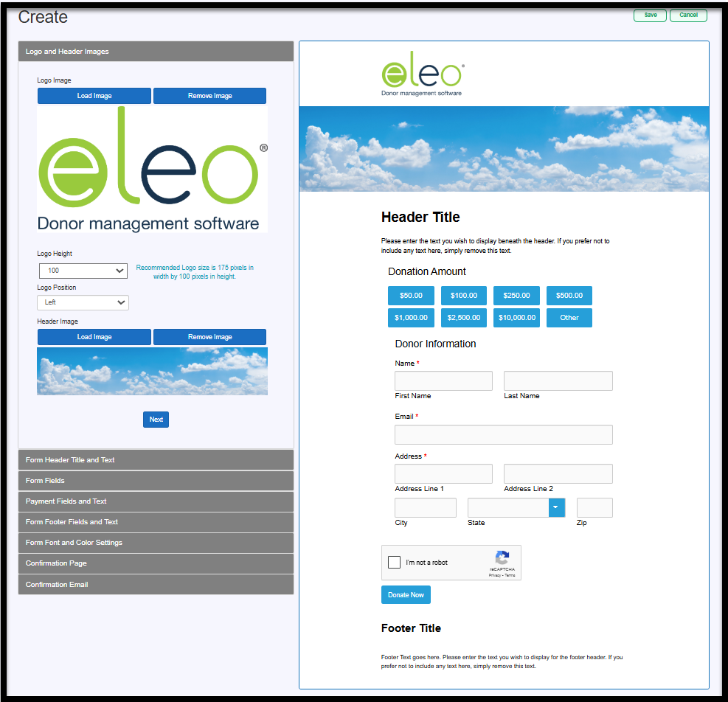This screenshot has width=728, height=702.
Task: Click the First Name input field
Action: (x=443, y=380)
